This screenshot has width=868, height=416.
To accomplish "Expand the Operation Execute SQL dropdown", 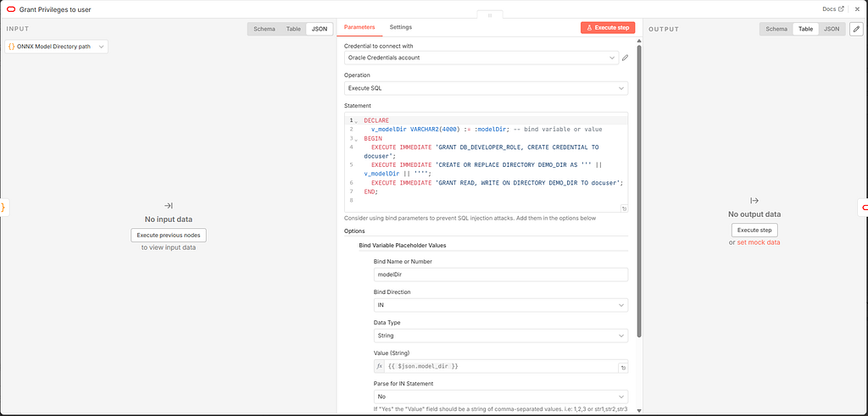I will pyautogui.click(x=486, y=88).
